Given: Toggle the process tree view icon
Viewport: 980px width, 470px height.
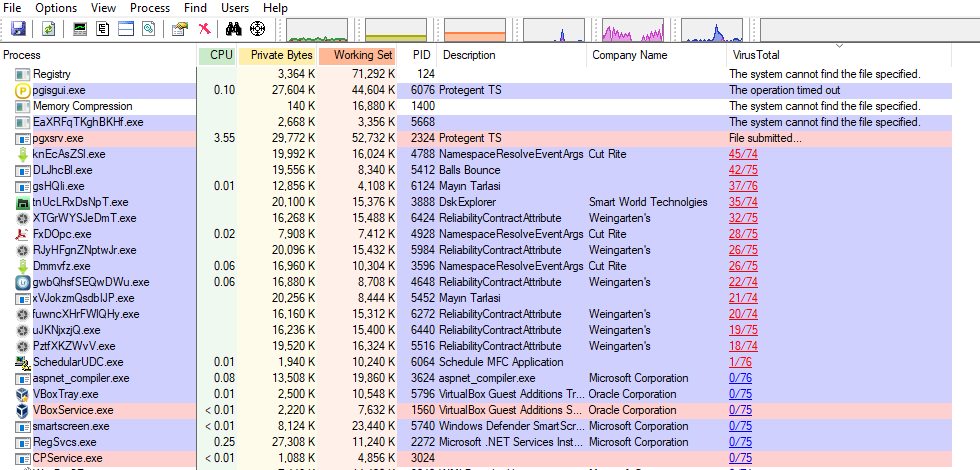Looking at the screenshot, I should pos(103,28).
